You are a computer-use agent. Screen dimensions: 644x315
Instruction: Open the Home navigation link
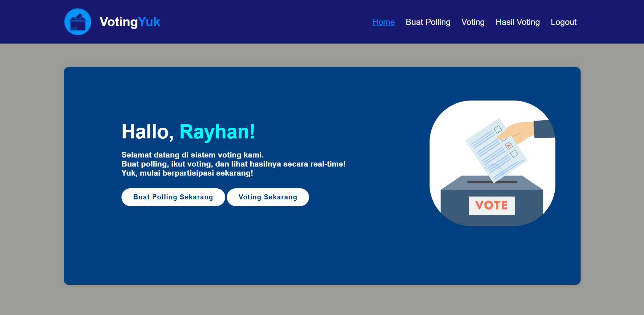tap(383, 22)
